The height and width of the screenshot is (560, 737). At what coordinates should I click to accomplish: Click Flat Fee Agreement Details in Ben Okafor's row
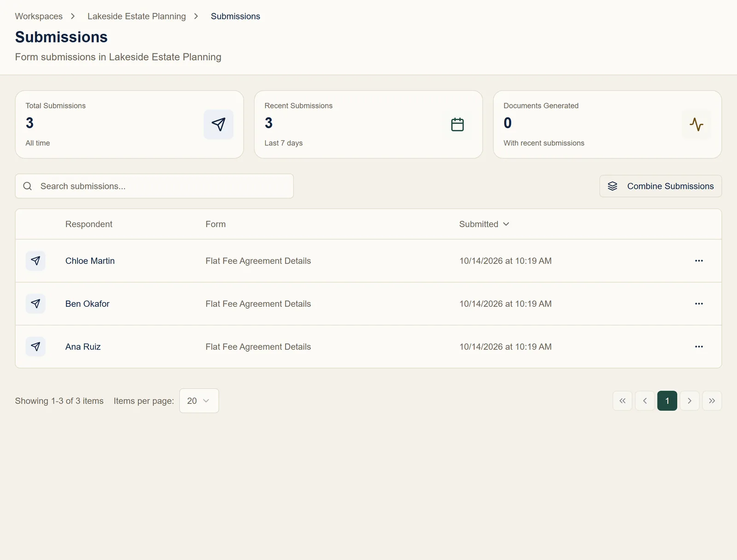click(x=258, y=303)
